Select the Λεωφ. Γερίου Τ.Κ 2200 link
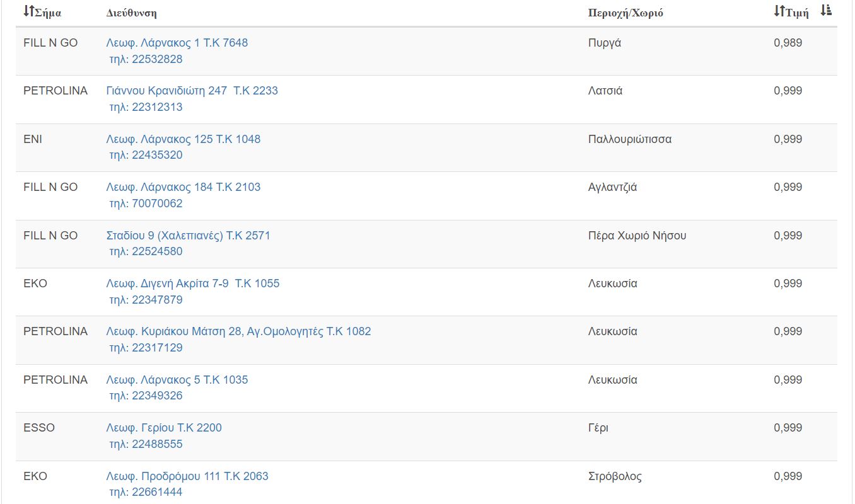Image resolution: width=855 pixels, height=504 pixels. coord(164,428)
